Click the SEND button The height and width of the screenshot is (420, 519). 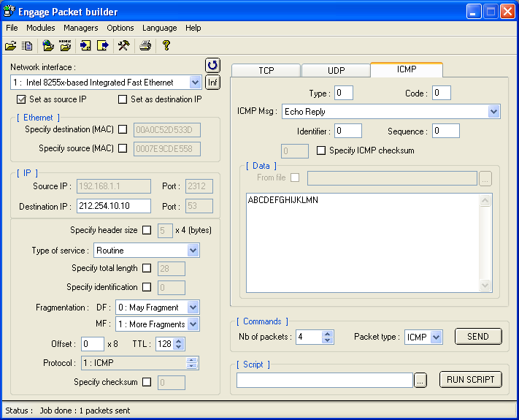pyautogui.click(x=478, y=337)
